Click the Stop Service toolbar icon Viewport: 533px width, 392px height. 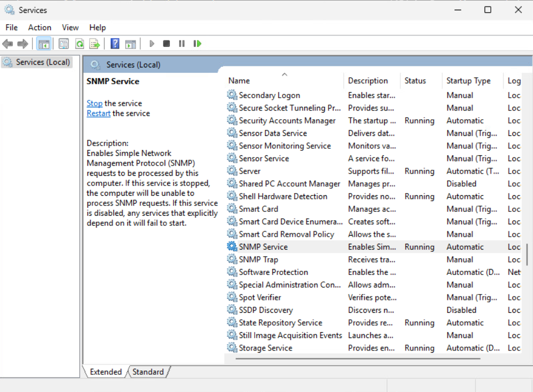point(166,43)
